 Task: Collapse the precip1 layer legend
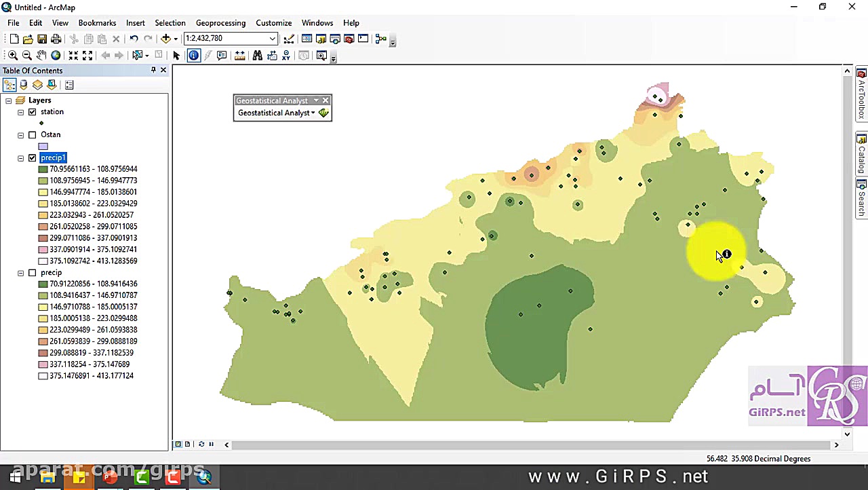coord(21,158)
